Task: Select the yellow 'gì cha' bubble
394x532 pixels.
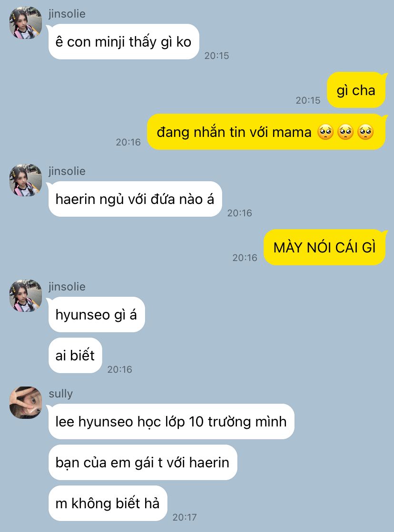Action: (x=356, y=90)
